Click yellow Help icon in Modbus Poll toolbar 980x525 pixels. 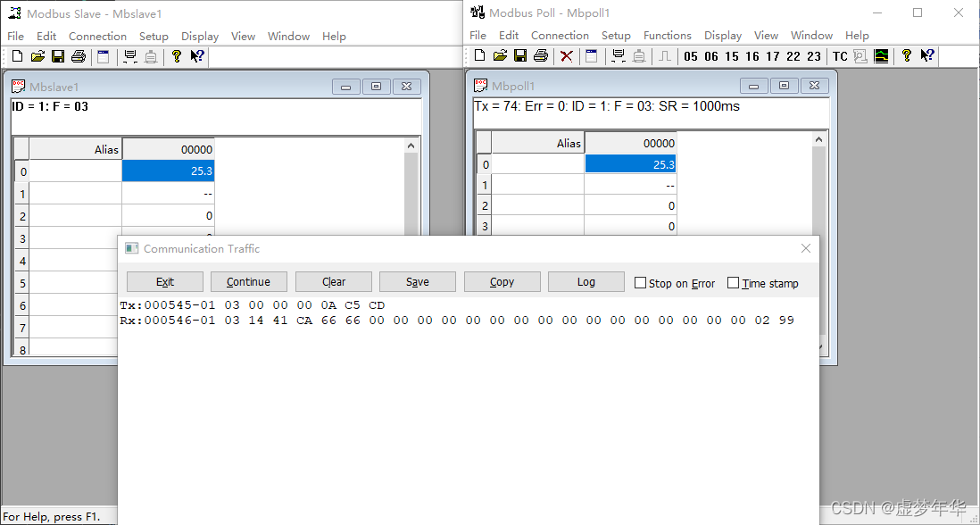[907, 56]
